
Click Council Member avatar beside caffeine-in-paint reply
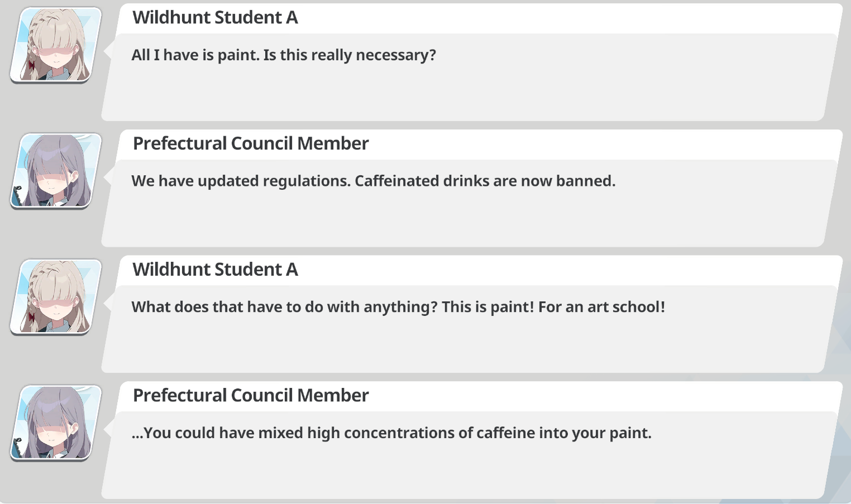click(x=56, y=423)
